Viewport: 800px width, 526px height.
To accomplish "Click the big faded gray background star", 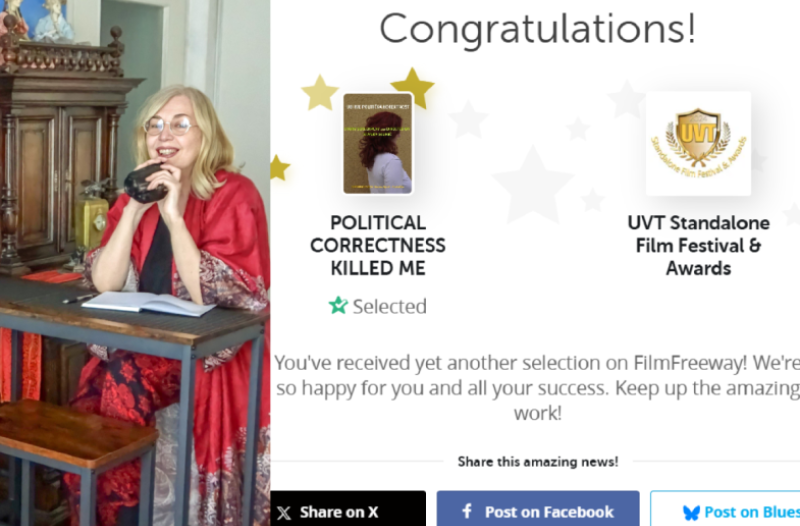I will [x=532, y=185].
